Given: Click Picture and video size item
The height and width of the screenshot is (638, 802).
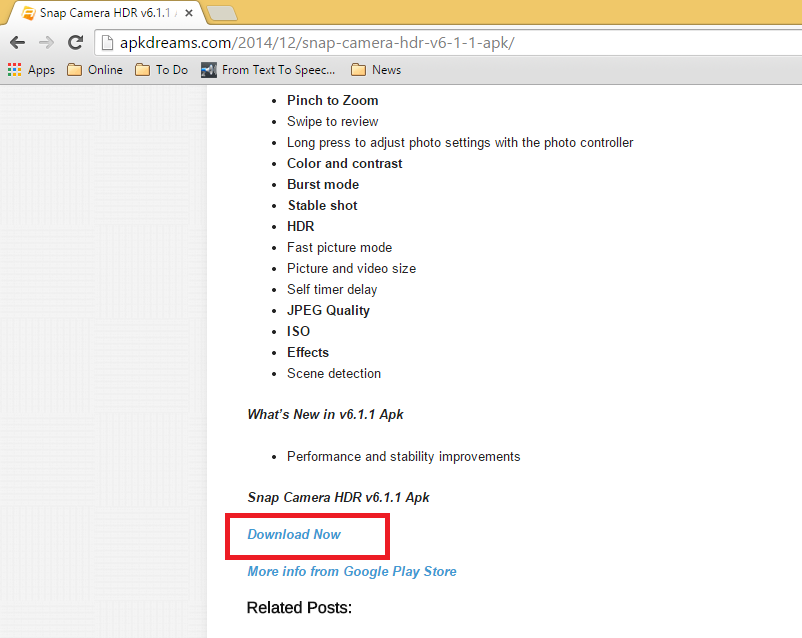Looking at the screenshot, I should [x=351, y=269].
